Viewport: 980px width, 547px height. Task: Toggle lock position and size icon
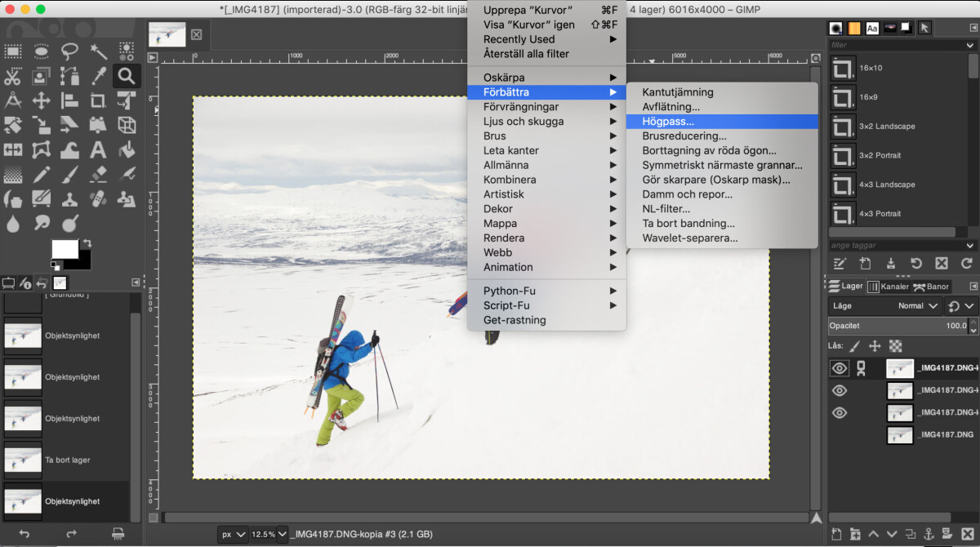[875, 345]
